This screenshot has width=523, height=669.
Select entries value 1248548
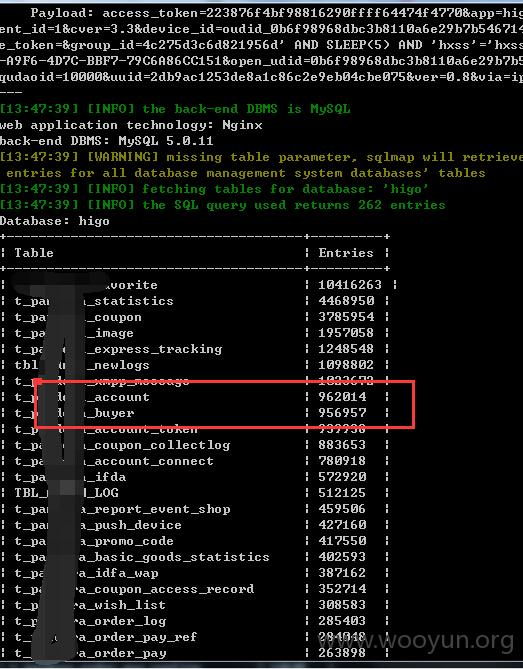click(346, 349)
